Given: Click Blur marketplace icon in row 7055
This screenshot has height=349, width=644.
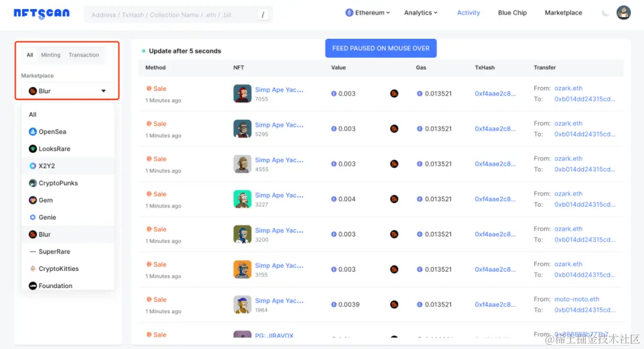Looking at the screenshot, I should pos(394,94).
